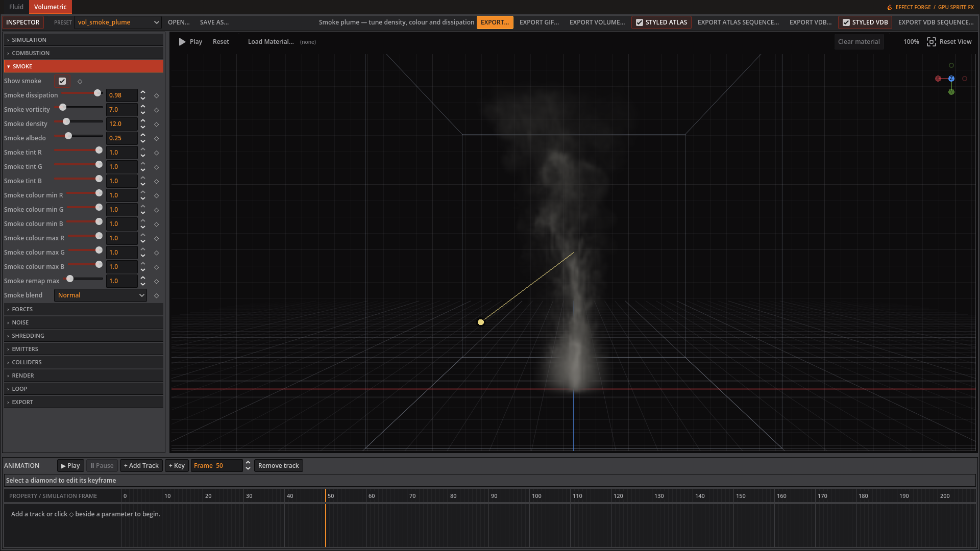Expand the RENDER section
Image resolution: width=980 pixels, height=551 pixels.
(84, 375)
